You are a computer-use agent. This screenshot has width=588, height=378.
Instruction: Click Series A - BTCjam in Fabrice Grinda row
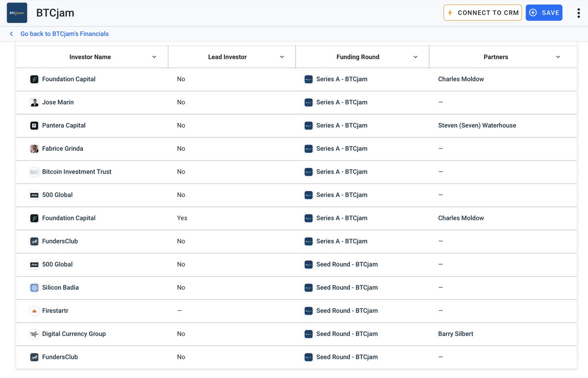click(x=342, y=149)
